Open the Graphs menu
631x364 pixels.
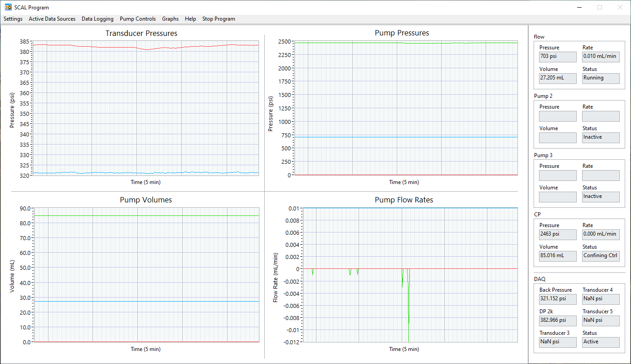tap(170, 19)
